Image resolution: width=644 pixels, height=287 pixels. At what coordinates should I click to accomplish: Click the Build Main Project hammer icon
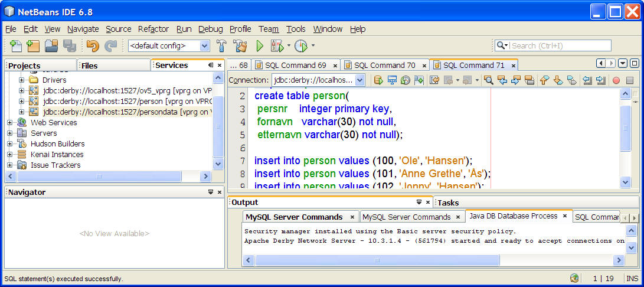click(222, 45)
